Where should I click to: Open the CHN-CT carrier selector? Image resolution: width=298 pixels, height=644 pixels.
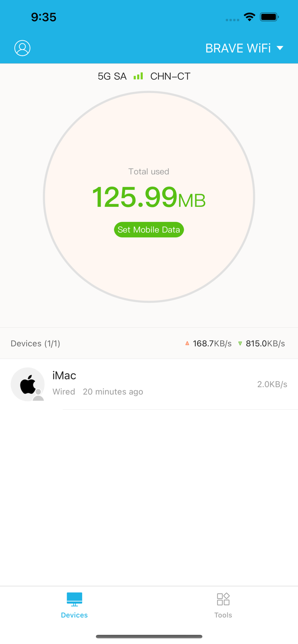[x=170, y=76]
